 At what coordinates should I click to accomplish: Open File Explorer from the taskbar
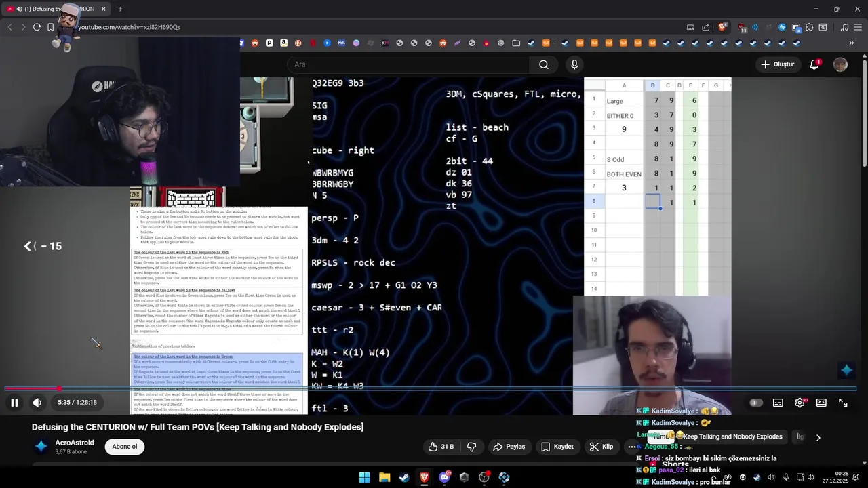(x=384, y=477)
